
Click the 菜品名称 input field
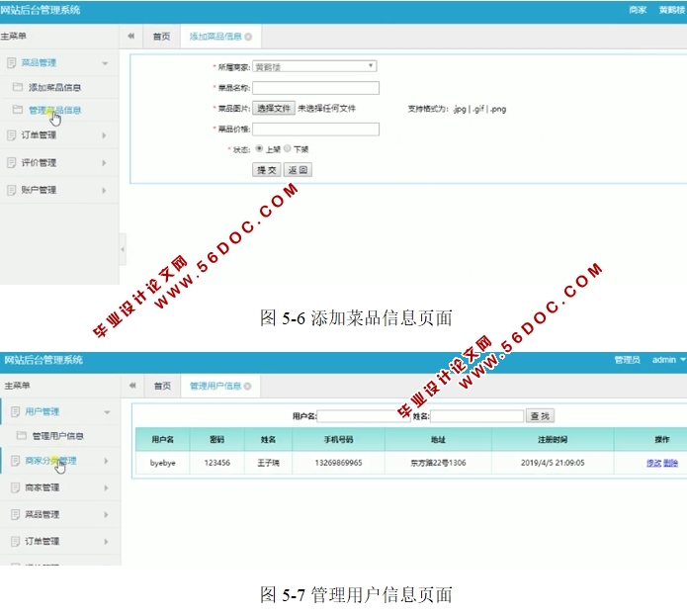pos(316,87)
